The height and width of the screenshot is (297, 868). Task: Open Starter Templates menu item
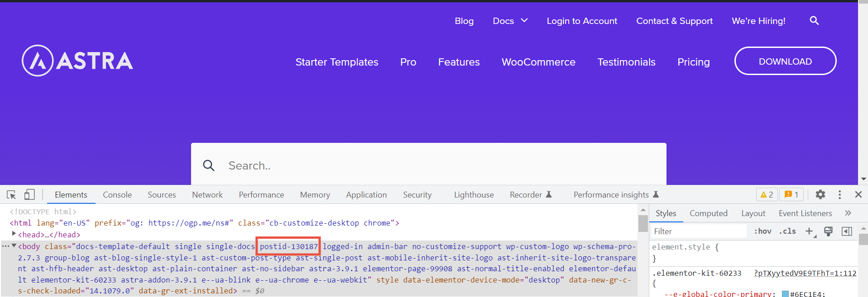coord(337,62)
